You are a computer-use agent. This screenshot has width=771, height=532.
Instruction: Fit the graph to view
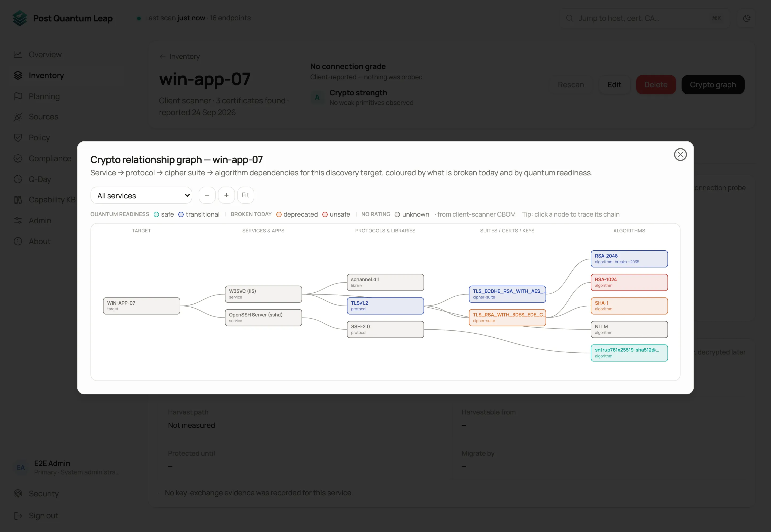(x=245, y=195)
